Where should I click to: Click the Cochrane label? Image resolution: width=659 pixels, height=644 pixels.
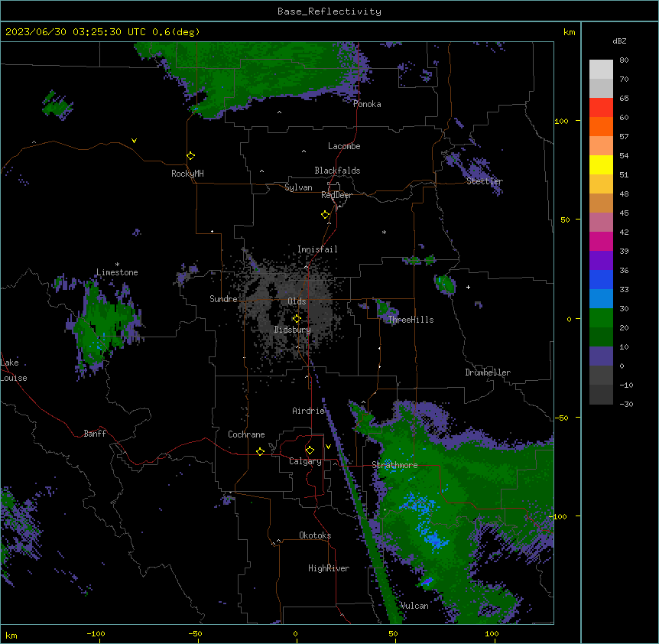point(246,434)
